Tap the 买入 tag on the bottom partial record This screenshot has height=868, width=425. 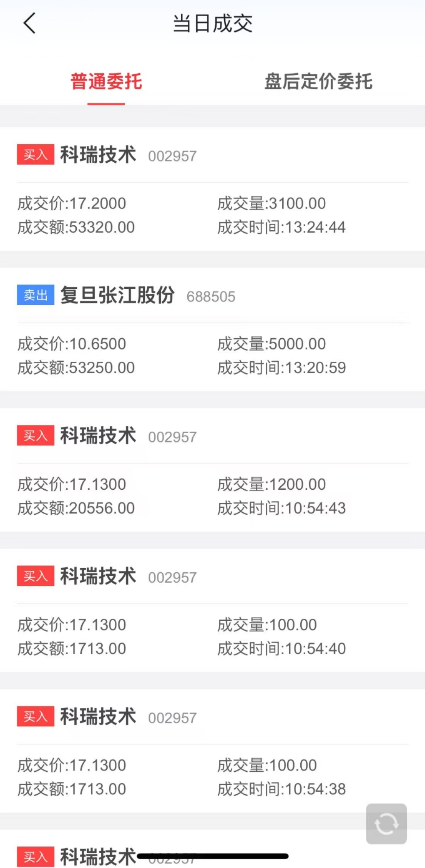(36, 857)
